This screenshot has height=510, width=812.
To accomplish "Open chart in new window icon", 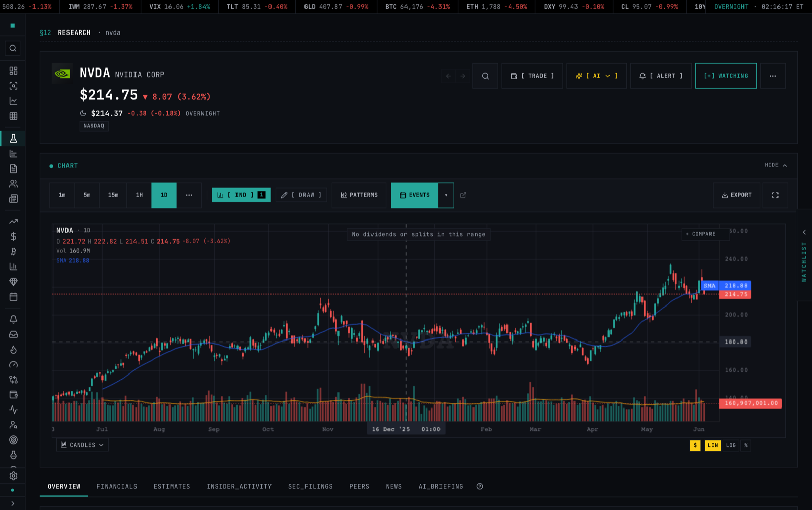I will click(463, 195).
